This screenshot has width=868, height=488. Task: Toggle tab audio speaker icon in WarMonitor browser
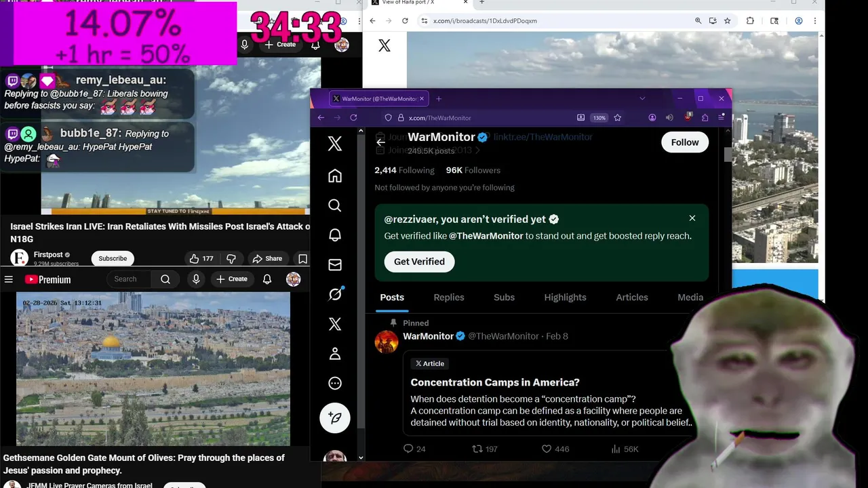click(x=669, y=117)
